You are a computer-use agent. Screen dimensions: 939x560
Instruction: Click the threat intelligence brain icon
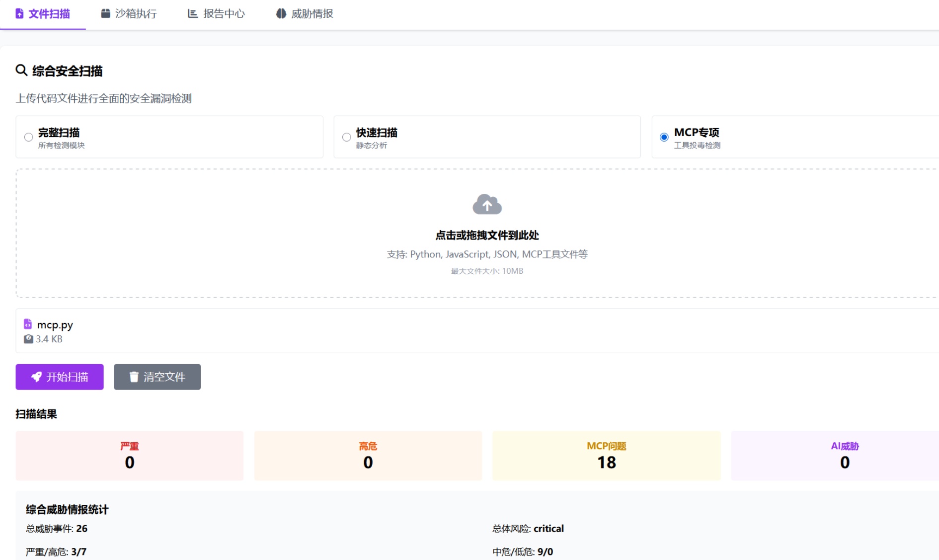click(281, 13)
